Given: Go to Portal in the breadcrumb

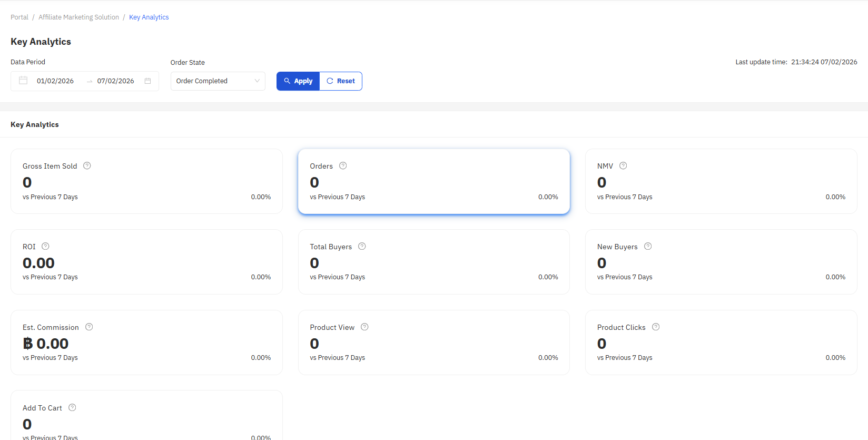Looking at the screenshot, I should tap(19, 17).
